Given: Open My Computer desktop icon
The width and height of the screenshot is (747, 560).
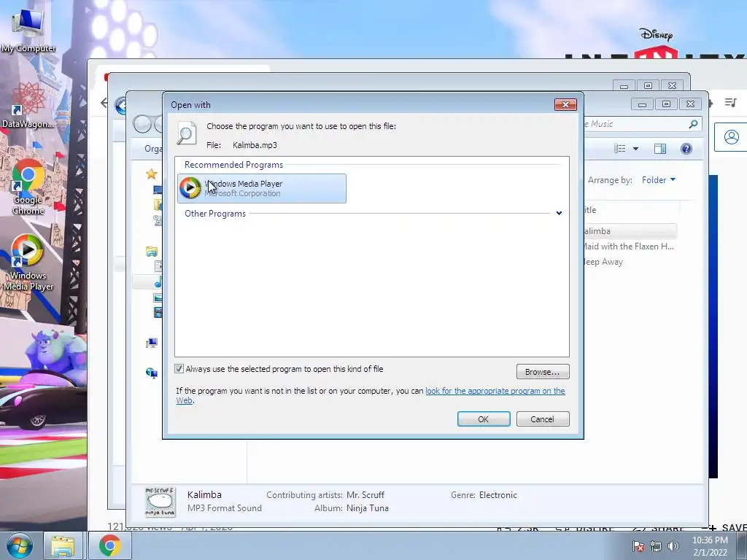Looking at the screenshot, I should point(28,31).
